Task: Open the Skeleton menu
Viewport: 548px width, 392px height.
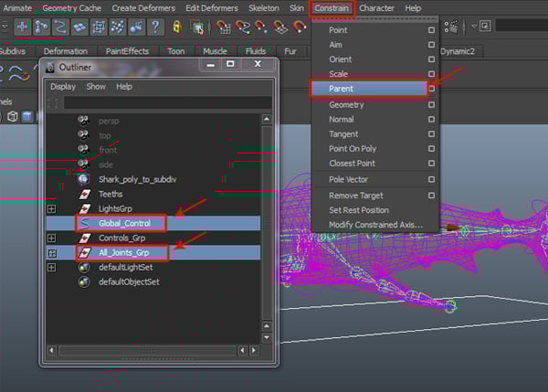Action: pos(263,8)
